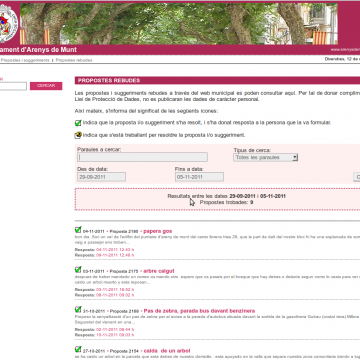Click the response dated 08-11-2011 09:02 h
Viewport: 360px width, 360px height.
pos(115,295)
